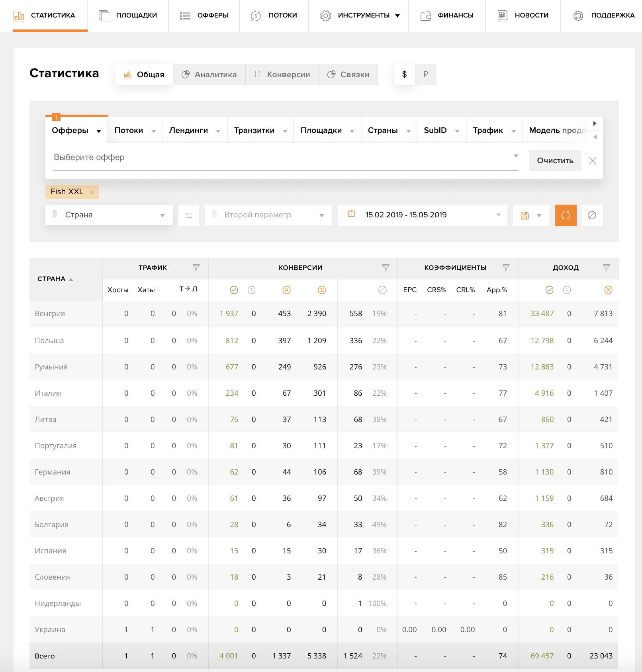Sort table by Страна column

pos(55,279)
